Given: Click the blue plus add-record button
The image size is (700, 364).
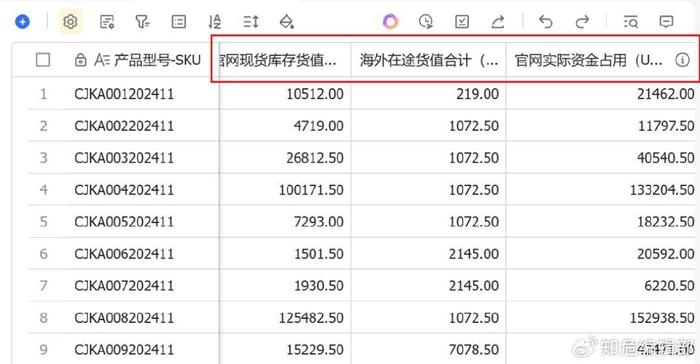Looking at the screenshot, I should coord(22,21).
